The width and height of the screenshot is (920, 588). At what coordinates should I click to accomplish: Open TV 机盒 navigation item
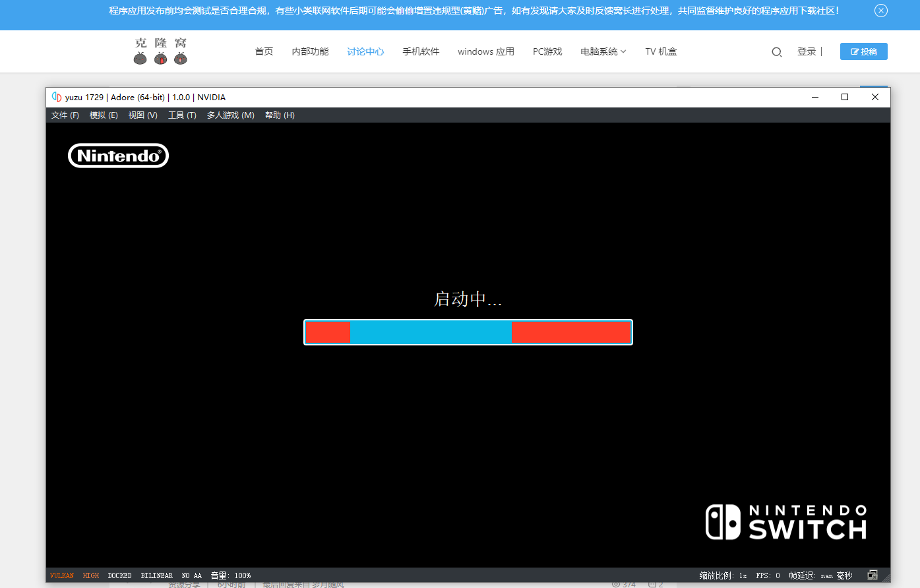661,51
